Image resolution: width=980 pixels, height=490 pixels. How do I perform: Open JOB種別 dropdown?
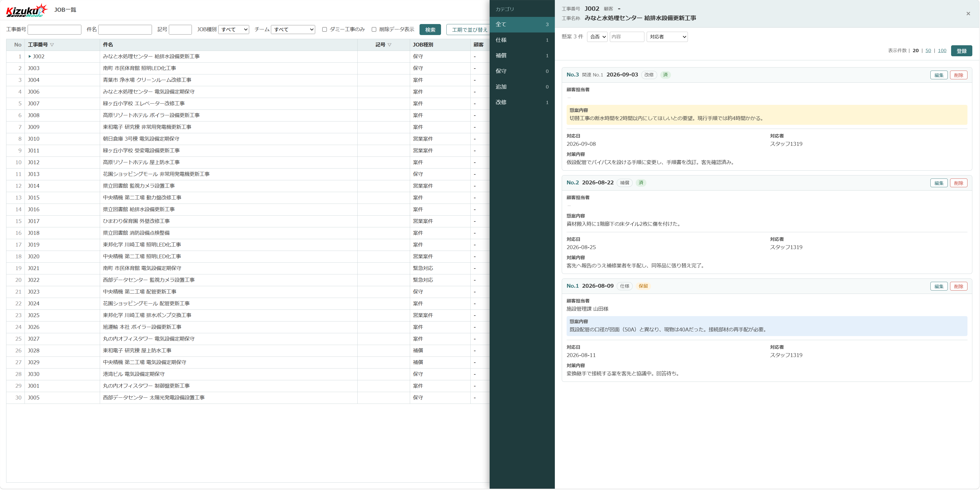pos(234,30)
